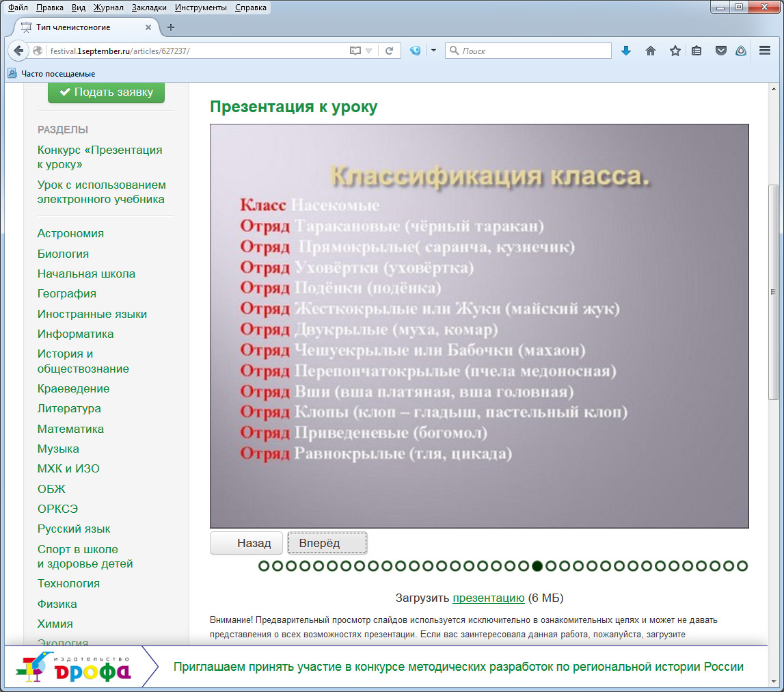
Task: Toggle reader view icon in address bar
Action: [355, 51]
